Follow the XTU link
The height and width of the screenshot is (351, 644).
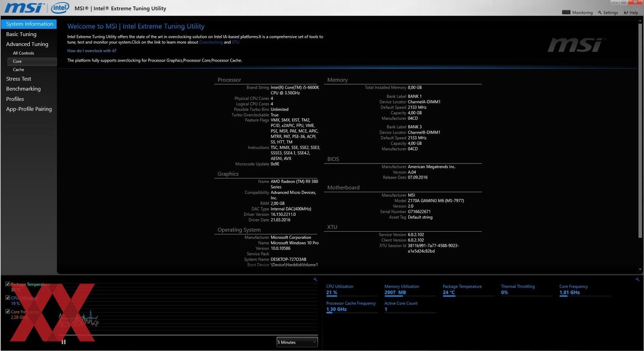pyautogui.click(x=235, y=42)
